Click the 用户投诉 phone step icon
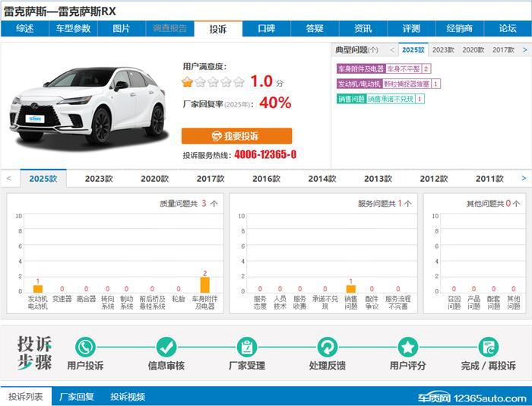 point(85,347)
